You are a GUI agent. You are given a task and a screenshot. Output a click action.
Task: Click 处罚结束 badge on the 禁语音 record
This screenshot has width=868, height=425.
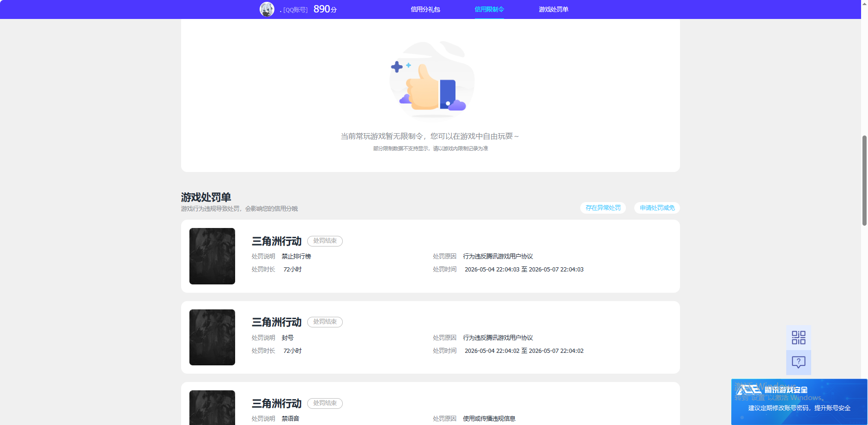[325, 403]
